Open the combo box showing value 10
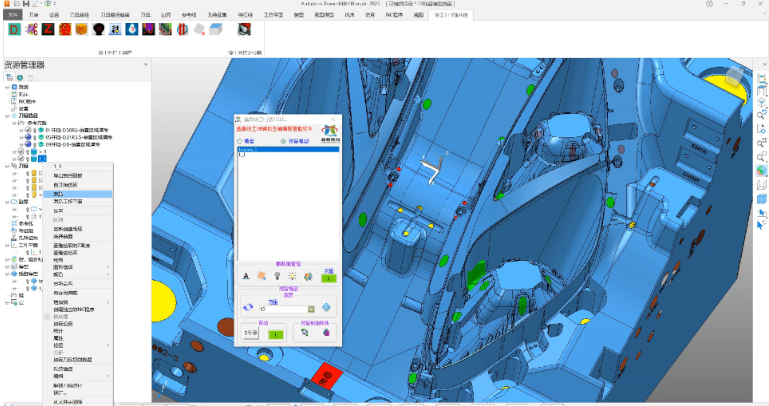This screenshot has height=406, width=769. (x=311, y=309)
